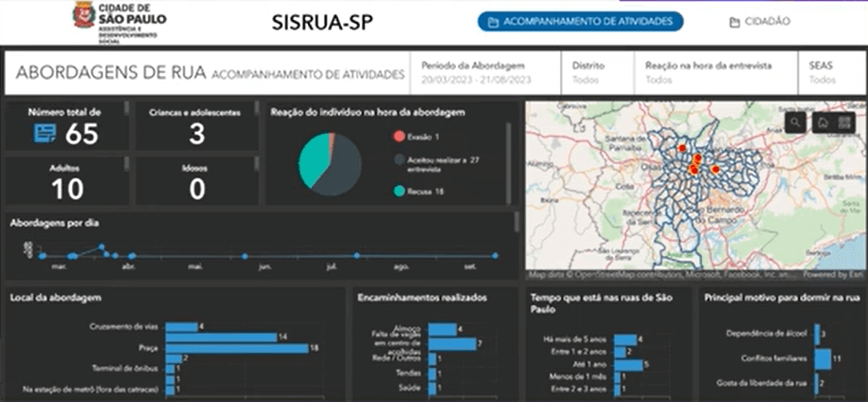Click the blue total count form icon

(45, 134)
